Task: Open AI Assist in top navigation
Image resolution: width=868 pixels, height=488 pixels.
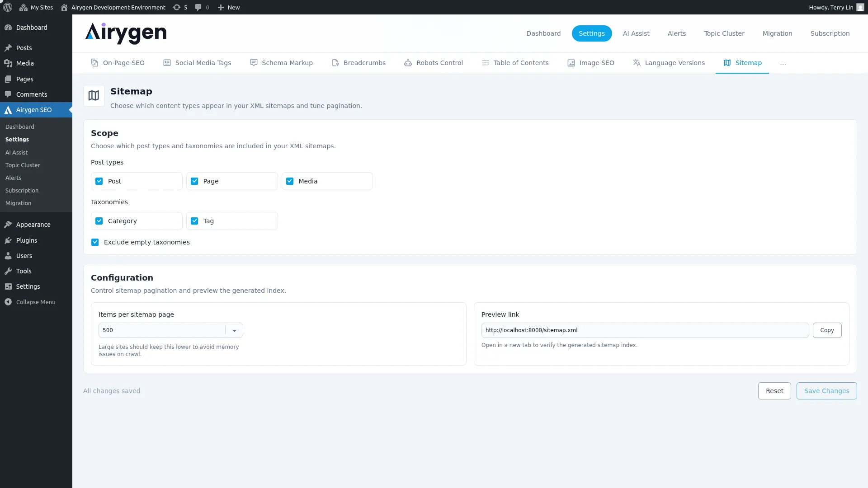Action: [x=636, y=33]
